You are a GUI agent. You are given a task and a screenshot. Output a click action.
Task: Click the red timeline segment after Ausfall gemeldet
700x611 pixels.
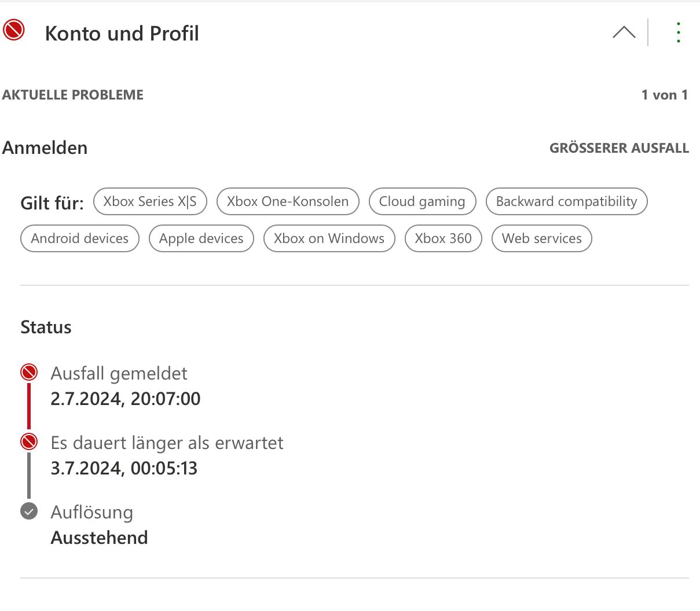[29, 406]
